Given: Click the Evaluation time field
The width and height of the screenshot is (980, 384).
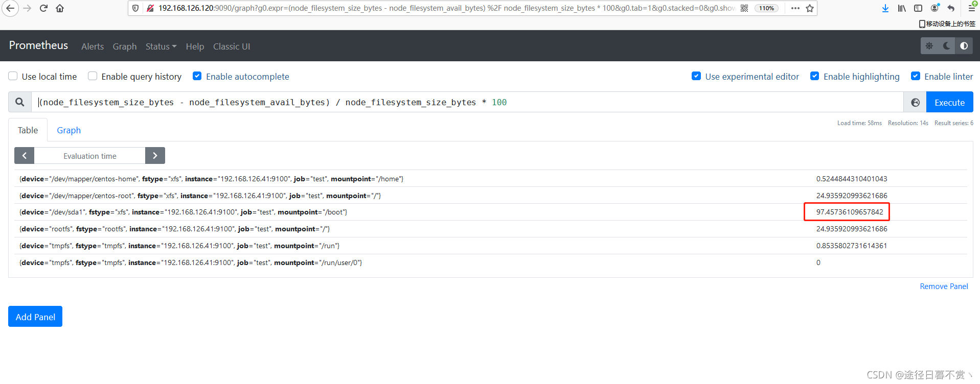Looking at the screenshot, I should (x=90, y=156).
